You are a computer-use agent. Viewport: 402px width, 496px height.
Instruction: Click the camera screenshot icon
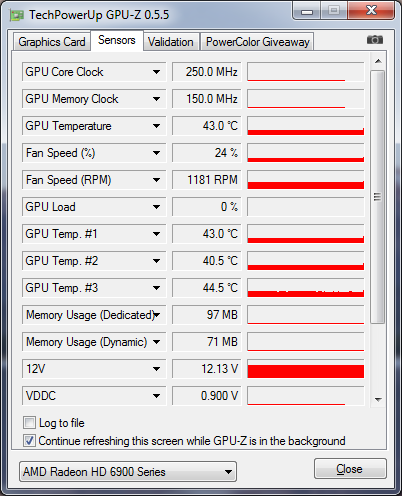click(x=375, y=40)
